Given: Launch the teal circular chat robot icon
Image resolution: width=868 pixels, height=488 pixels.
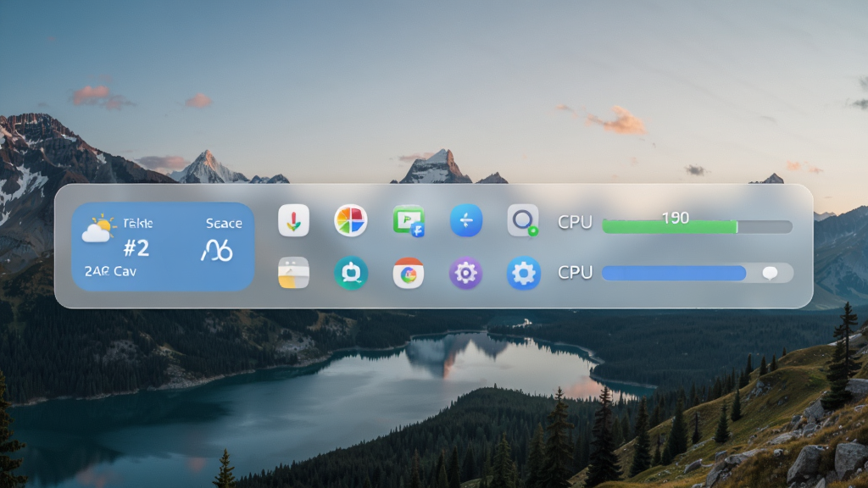Looking at the screenshot, I should click(x=351, y=273).
